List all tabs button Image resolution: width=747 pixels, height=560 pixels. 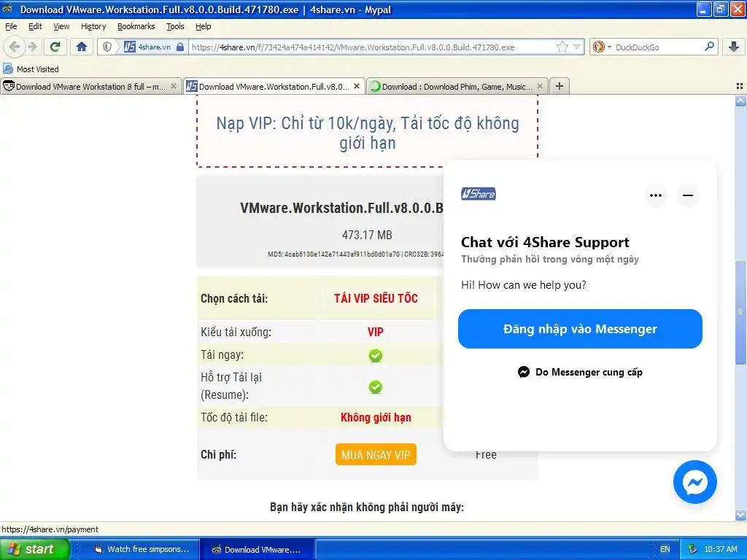click(740, 86)
